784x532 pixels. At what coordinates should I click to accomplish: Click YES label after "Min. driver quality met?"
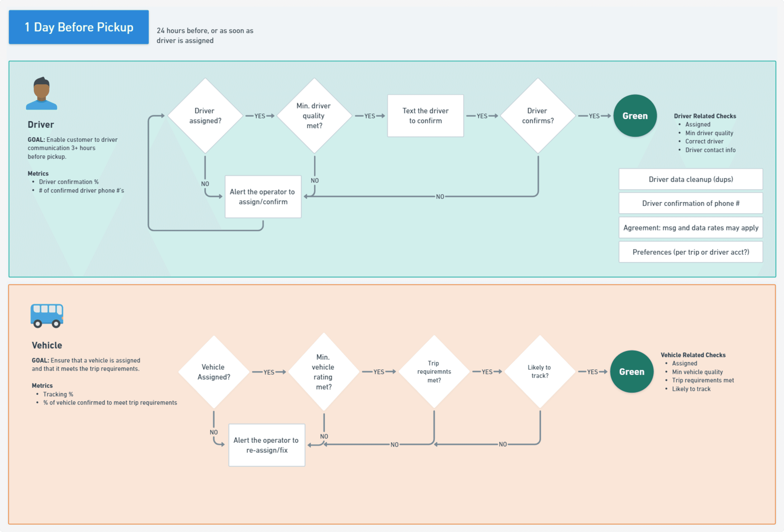pos(370,116)
